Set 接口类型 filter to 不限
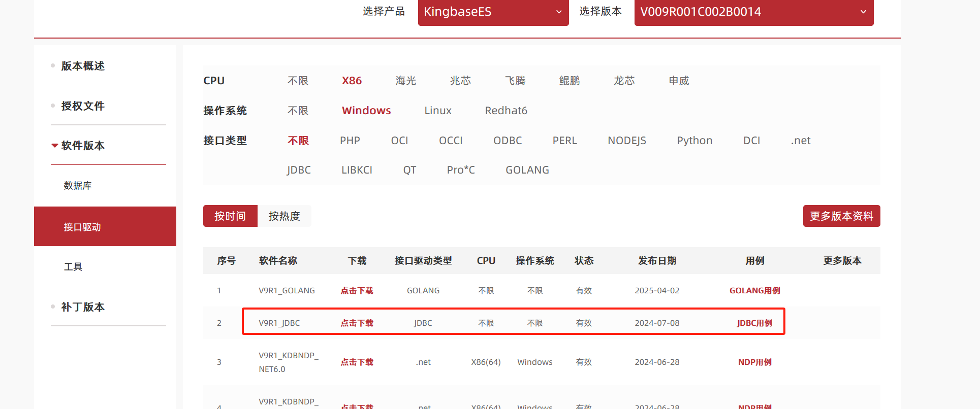Viewport: 980px width, 409px height. 298,141
